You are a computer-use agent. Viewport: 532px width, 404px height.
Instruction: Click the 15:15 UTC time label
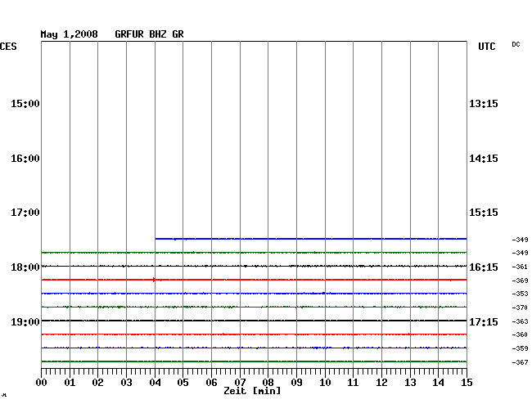pyautogui.click(x=484, y=213)
